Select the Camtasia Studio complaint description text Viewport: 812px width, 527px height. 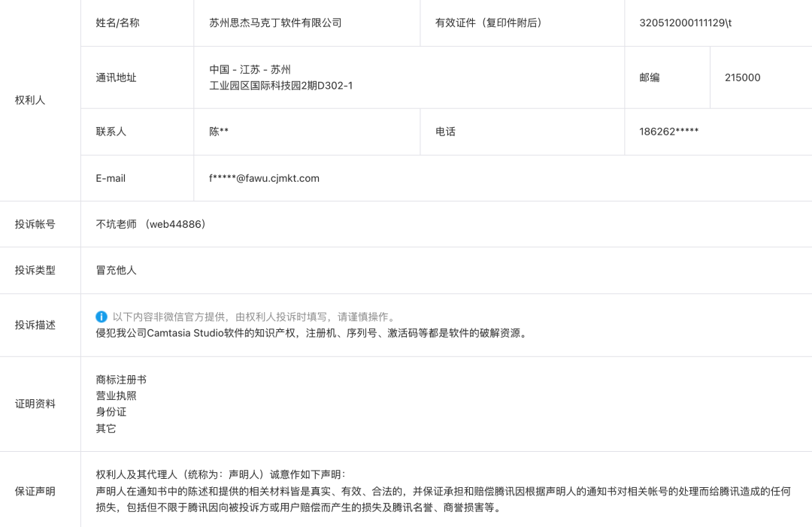tap(312, 333)
